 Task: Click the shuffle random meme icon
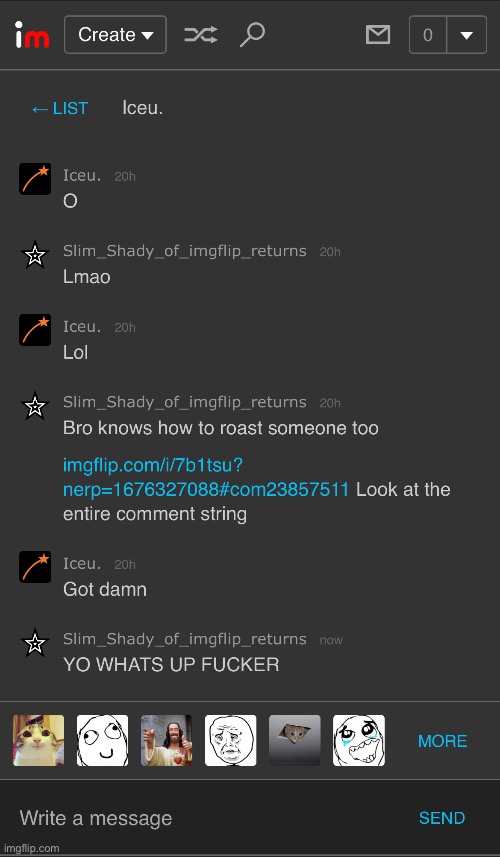click(201, 35)
